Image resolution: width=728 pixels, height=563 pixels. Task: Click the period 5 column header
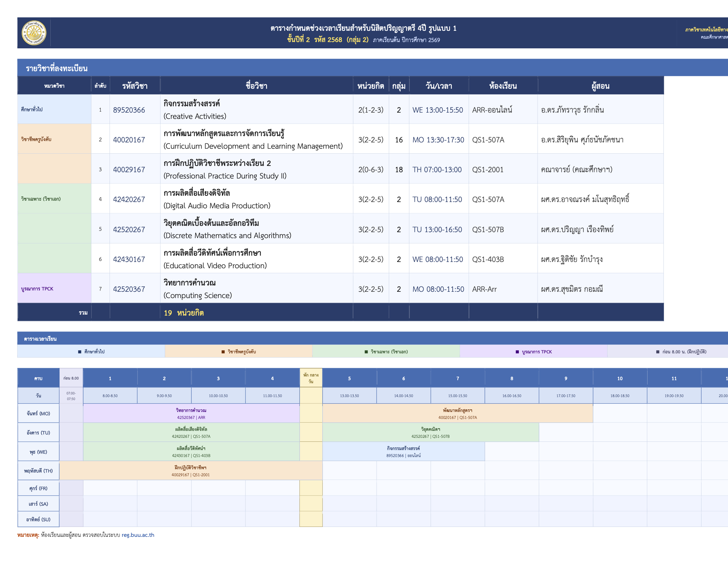(x=349, y=378)
